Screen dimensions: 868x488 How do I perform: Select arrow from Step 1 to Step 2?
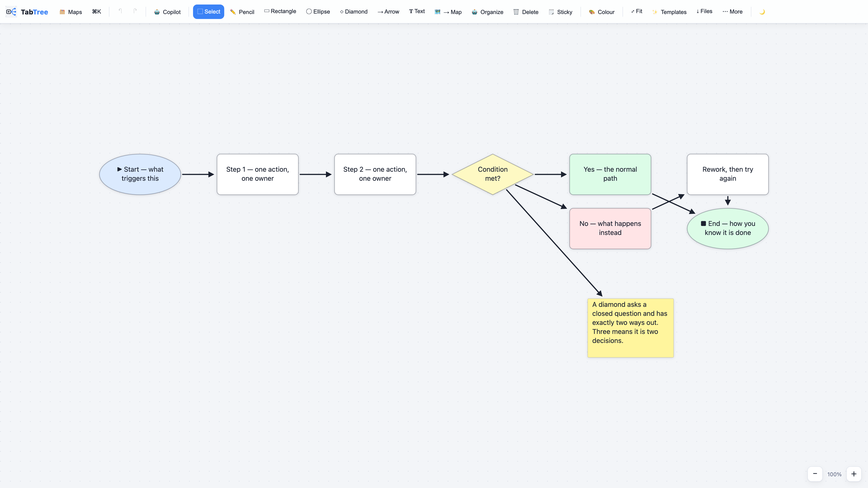coord(315,174)
